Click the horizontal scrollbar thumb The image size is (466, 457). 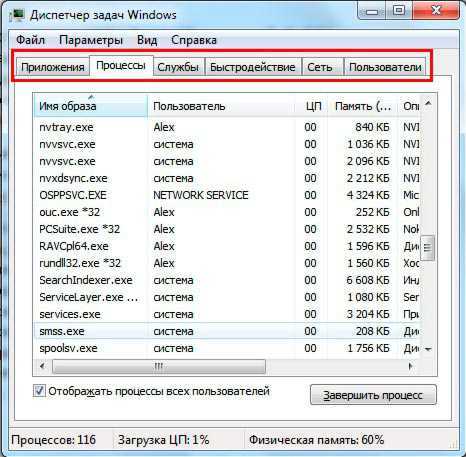(x=159, y=366)
